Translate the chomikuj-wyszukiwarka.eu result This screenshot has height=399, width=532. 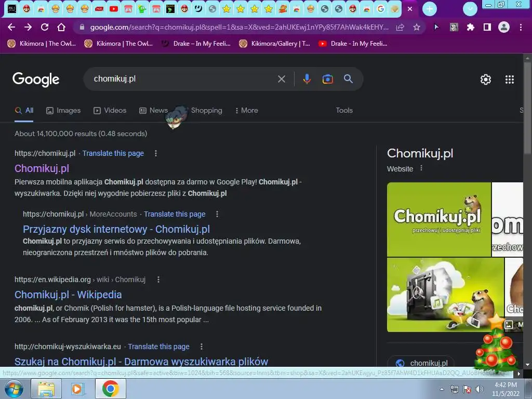point(158,347)
